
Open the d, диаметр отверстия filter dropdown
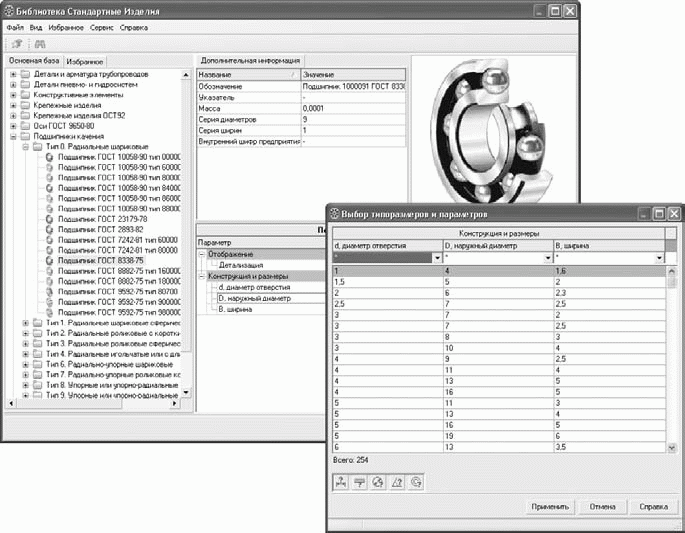pos(436,257)
